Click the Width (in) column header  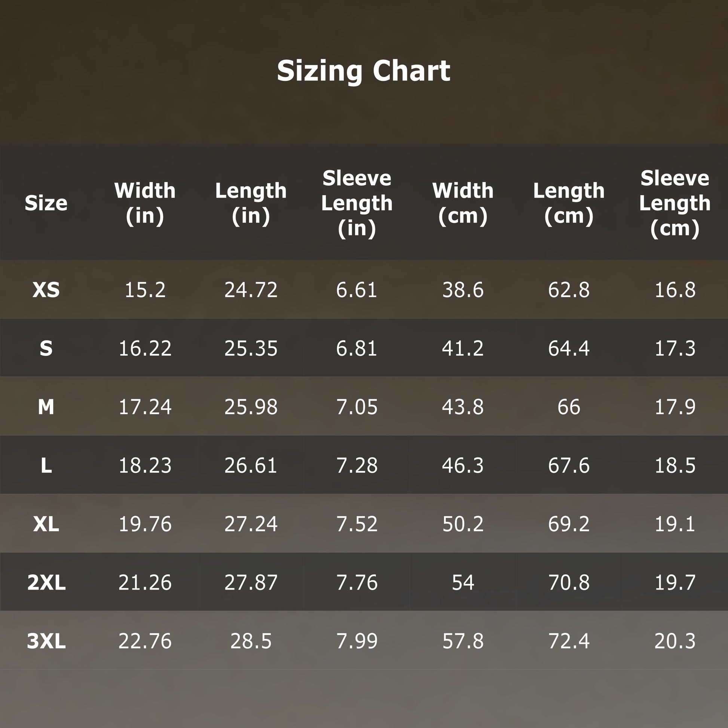click(x=145, y=203)
